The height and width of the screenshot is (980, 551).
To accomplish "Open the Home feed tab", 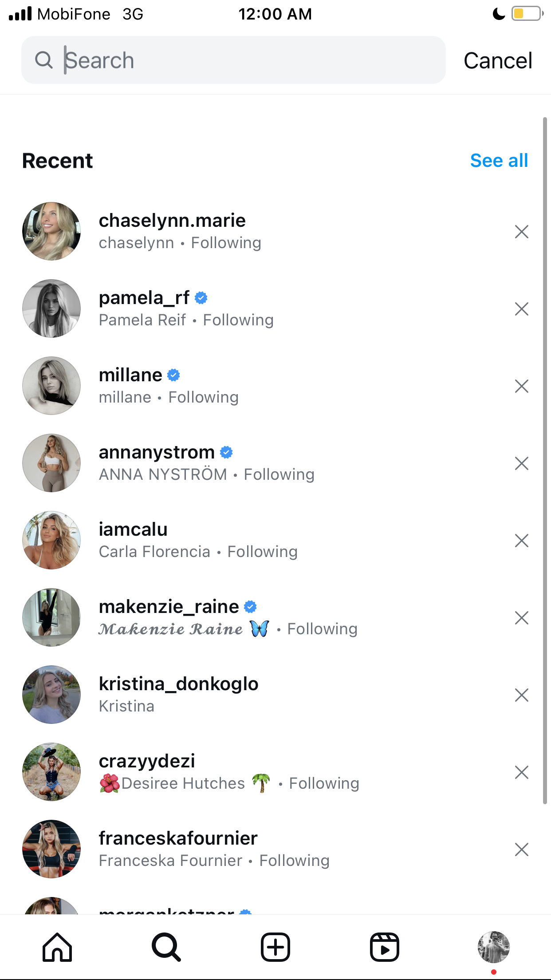I will point(57,947).
